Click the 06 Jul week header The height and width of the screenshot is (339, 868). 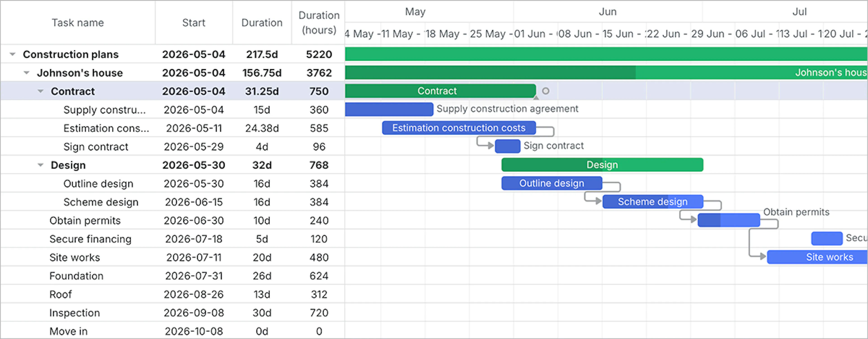point(757,33)
